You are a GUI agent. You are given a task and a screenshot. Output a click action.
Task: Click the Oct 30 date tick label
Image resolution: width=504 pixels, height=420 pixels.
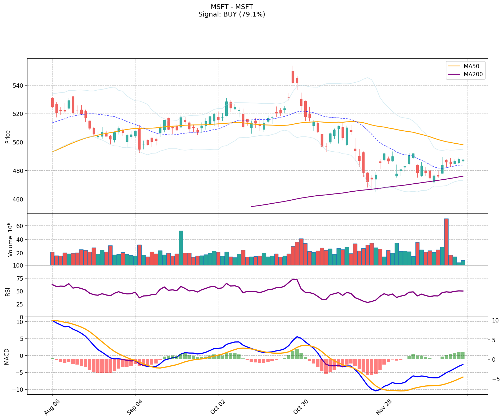(x=299, y=408)
